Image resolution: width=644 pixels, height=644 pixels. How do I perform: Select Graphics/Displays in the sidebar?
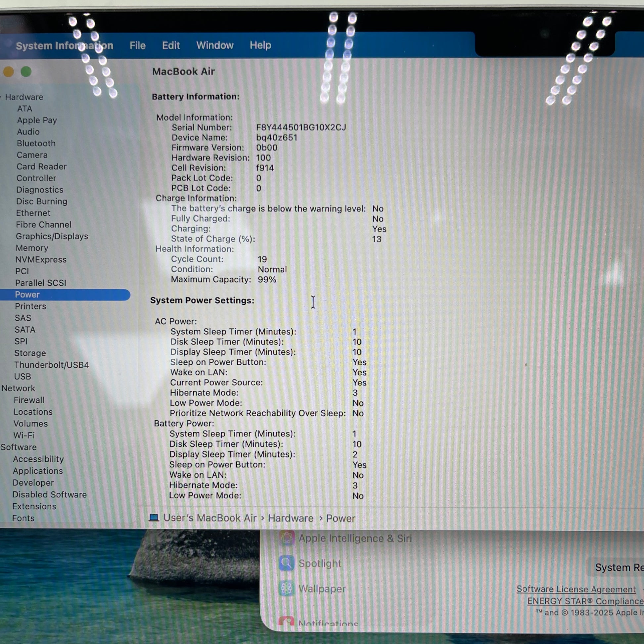coord(52,236)
